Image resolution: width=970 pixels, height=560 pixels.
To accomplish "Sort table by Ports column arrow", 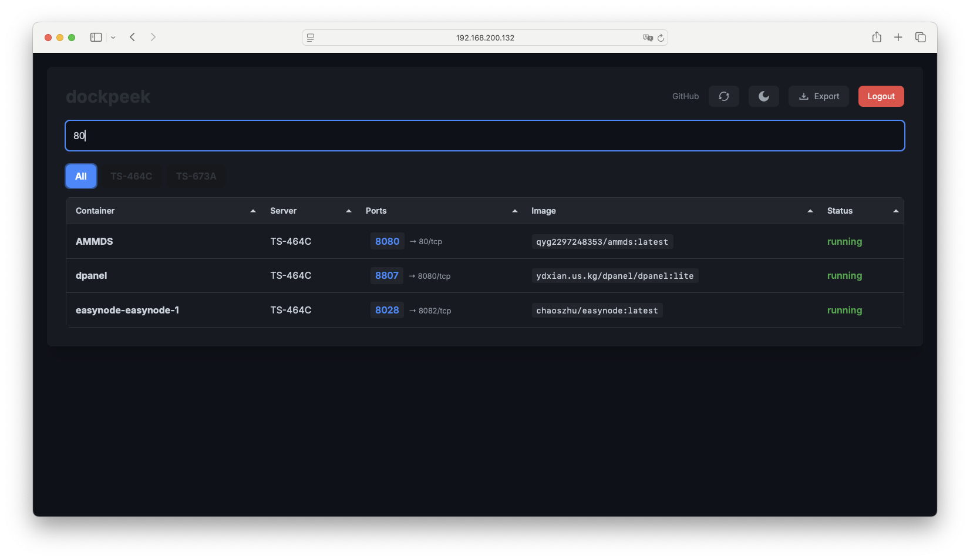I will tap(515, 211).
